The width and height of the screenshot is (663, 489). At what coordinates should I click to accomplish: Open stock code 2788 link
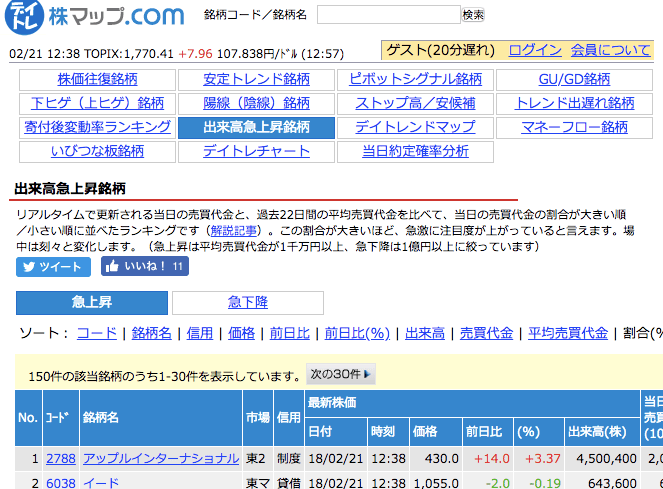point(60,458)
